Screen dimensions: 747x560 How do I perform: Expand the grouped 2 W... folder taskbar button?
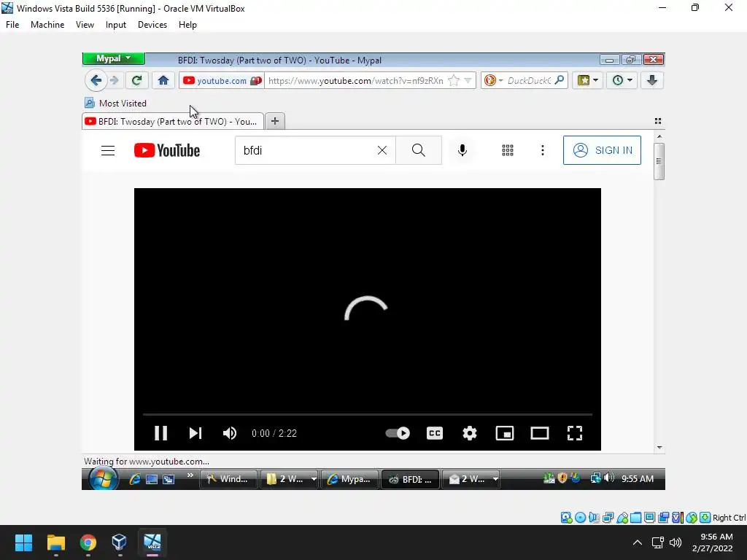click(x=290, y=479)
